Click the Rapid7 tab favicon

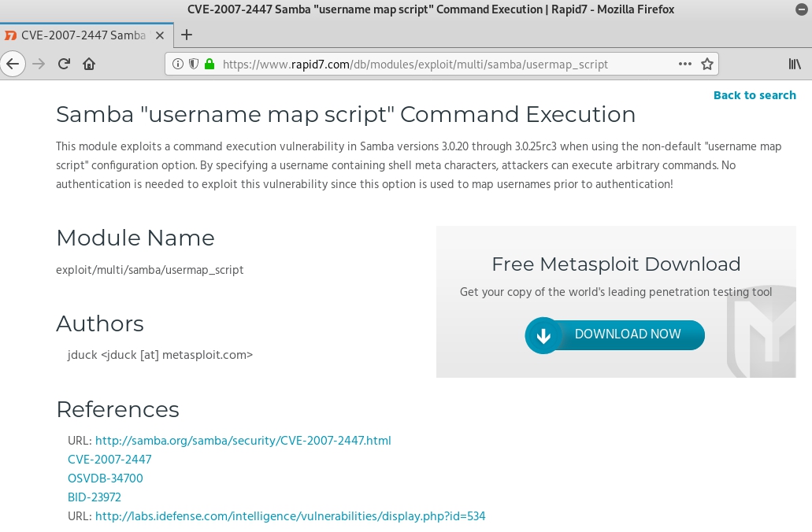point(10,35)
